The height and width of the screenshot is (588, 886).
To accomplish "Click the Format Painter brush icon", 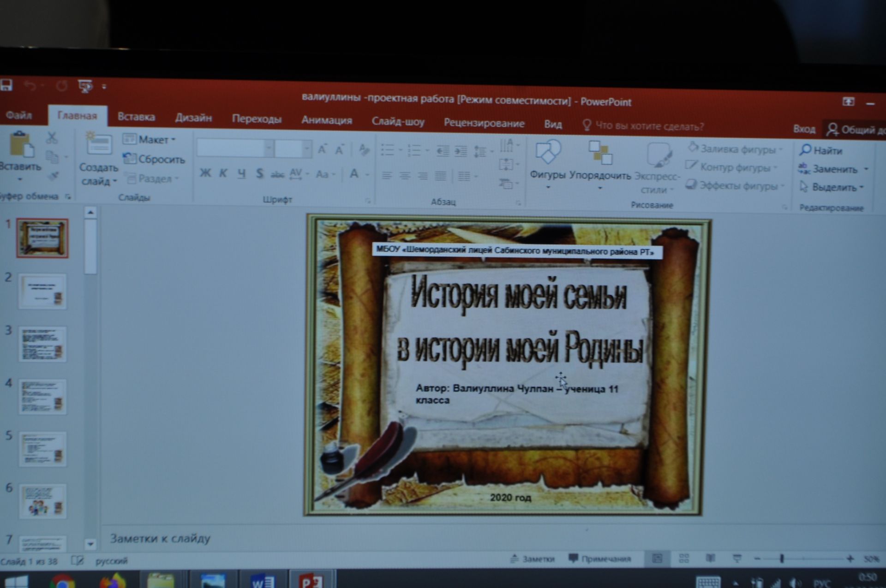I will pos(53,176).
